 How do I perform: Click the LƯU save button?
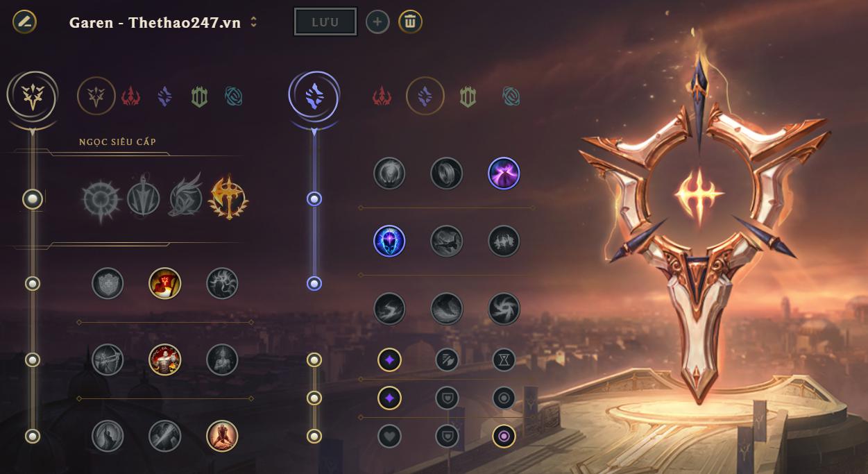point(325,22)
